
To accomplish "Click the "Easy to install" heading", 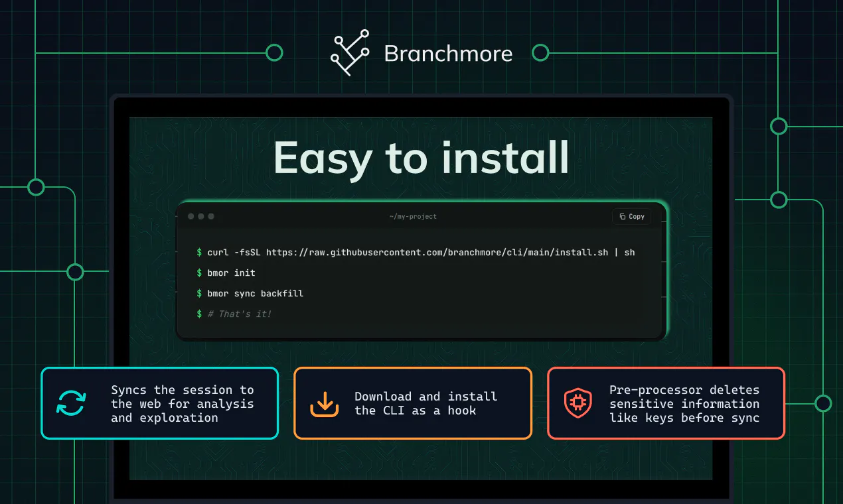I will (x=421, y=158).
